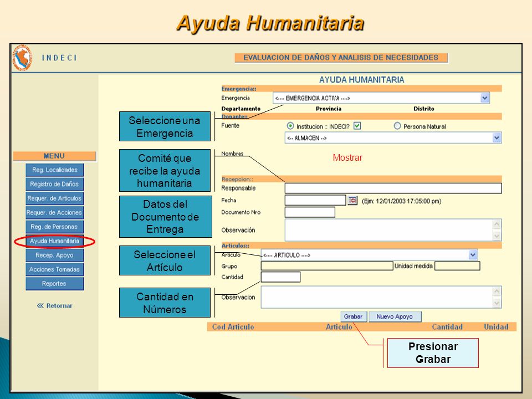
Task: Open Recep. Apoyo menu item
Action: pos(55,255)
